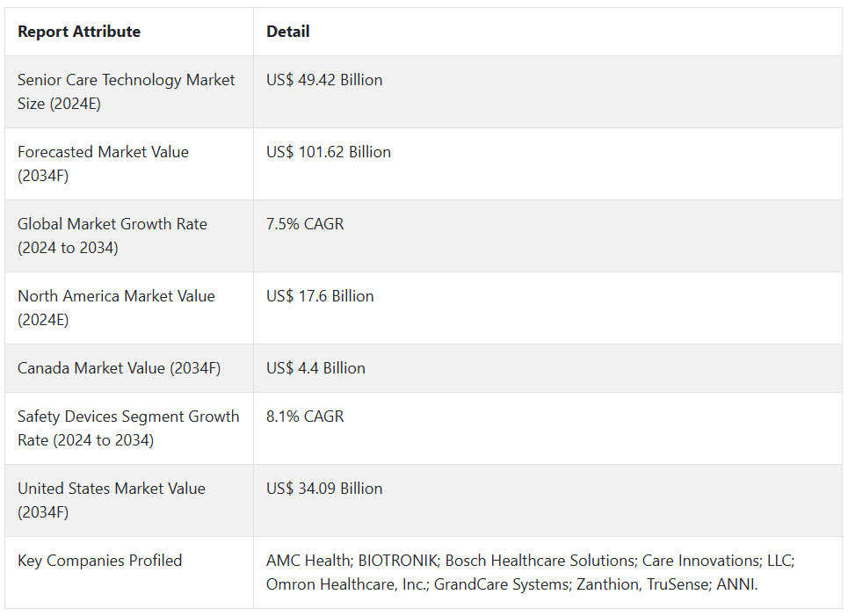This screenshot has height=616, width=848.
Task: Select Safety Devices Segment Growth Rate cell
Action: [x=129, y=428]
